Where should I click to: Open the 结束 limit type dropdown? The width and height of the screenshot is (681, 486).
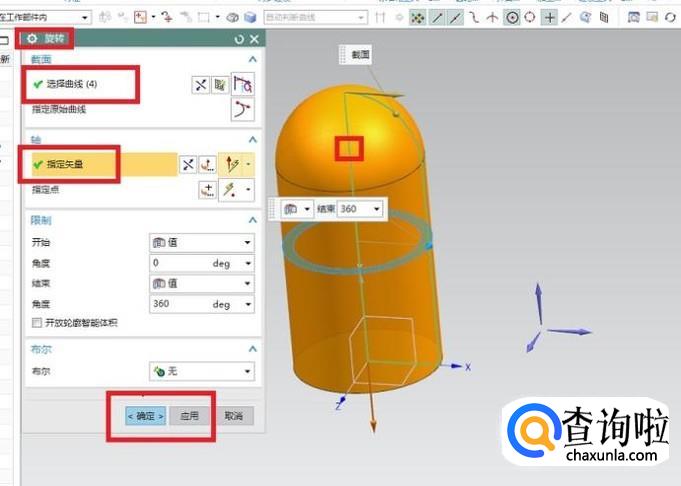click(x=202, y=284)
